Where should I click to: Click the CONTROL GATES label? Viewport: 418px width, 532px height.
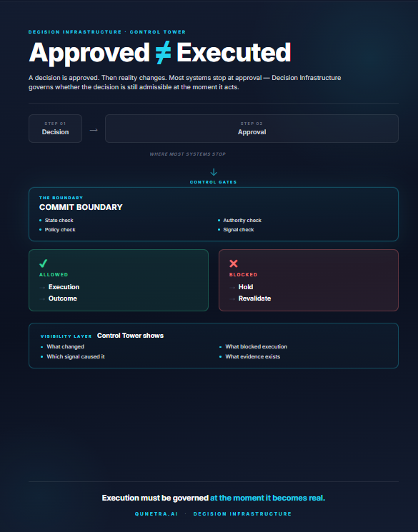point(213,182)
